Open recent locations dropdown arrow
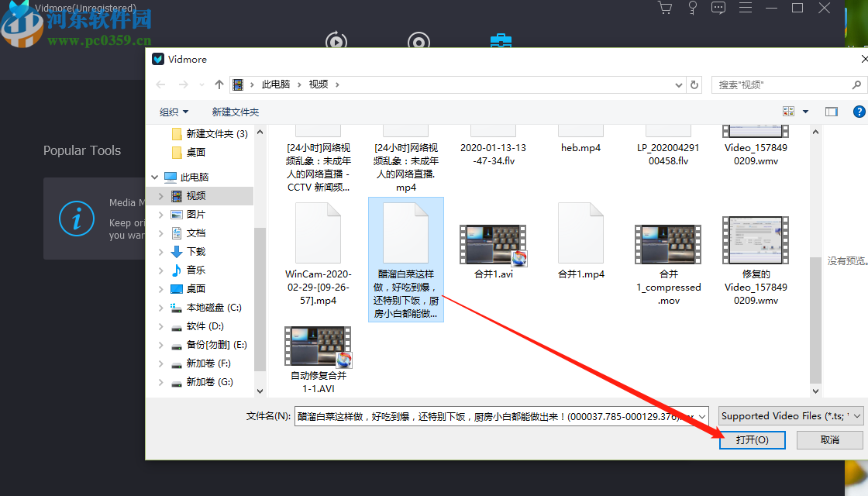Screen dimensions: 868x496 [x=202, y=84]
